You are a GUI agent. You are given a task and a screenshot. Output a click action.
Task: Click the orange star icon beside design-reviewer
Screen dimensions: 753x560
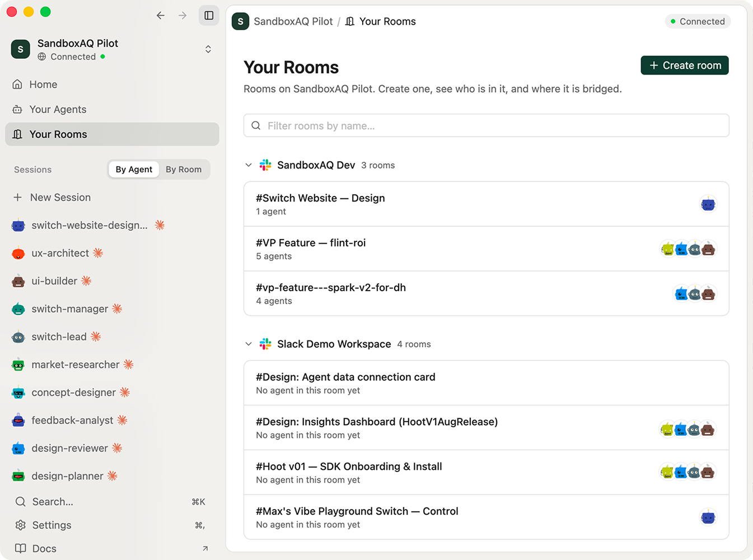(x=117, y=448)
